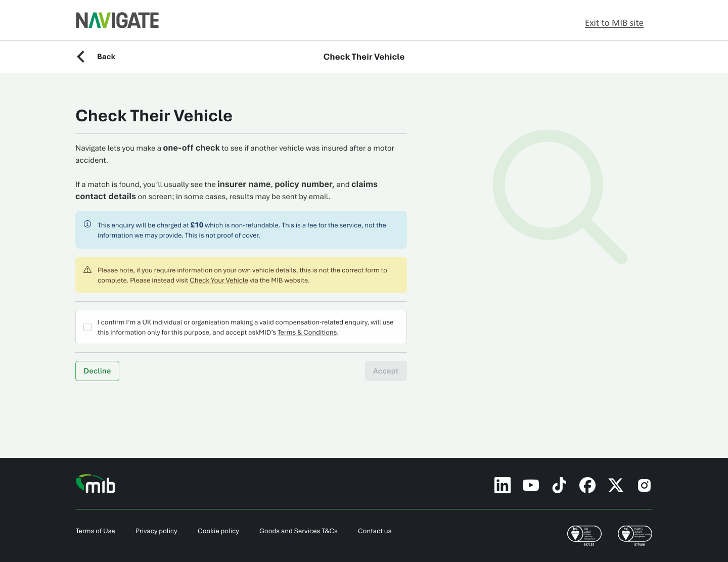Open MIB's LinkedIn page icon
This screenshot has width=728, height=562.
[x=503, y=485]
